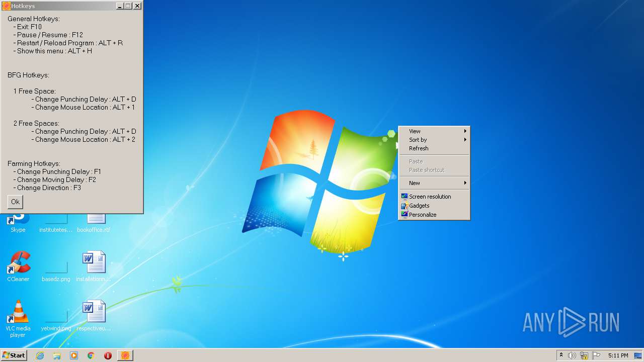Open Action Center flag icon
644x362 pixels.
coord(596,355)
